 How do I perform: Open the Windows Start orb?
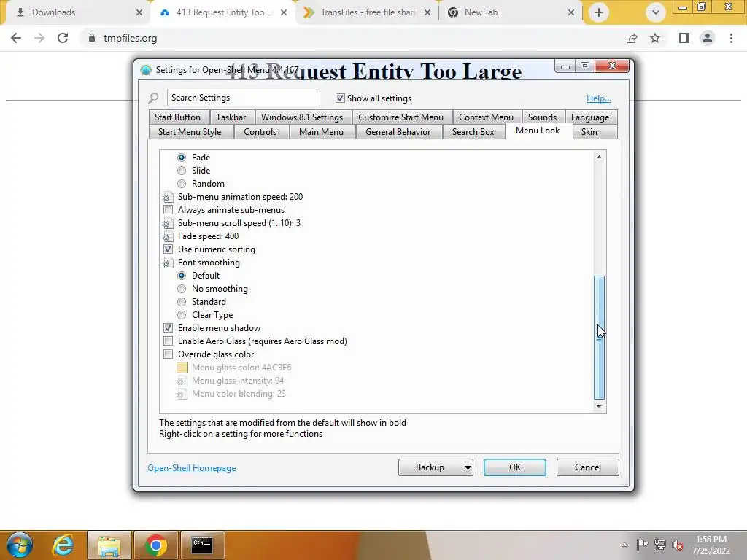[x=20, y=545]
